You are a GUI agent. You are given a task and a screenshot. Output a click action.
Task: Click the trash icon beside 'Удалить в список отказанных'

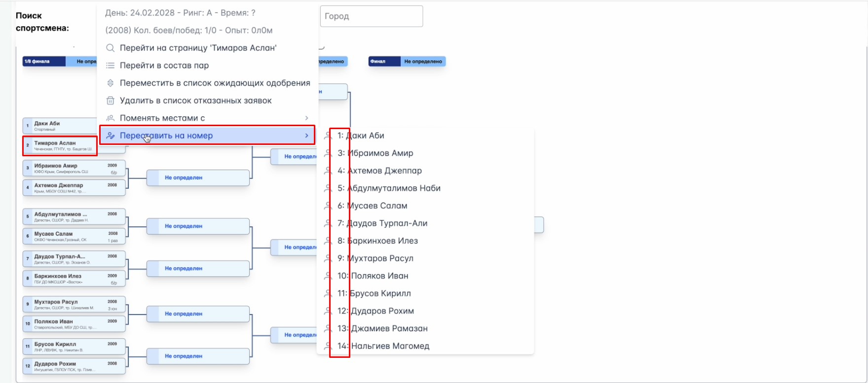[x=111, y=101]
